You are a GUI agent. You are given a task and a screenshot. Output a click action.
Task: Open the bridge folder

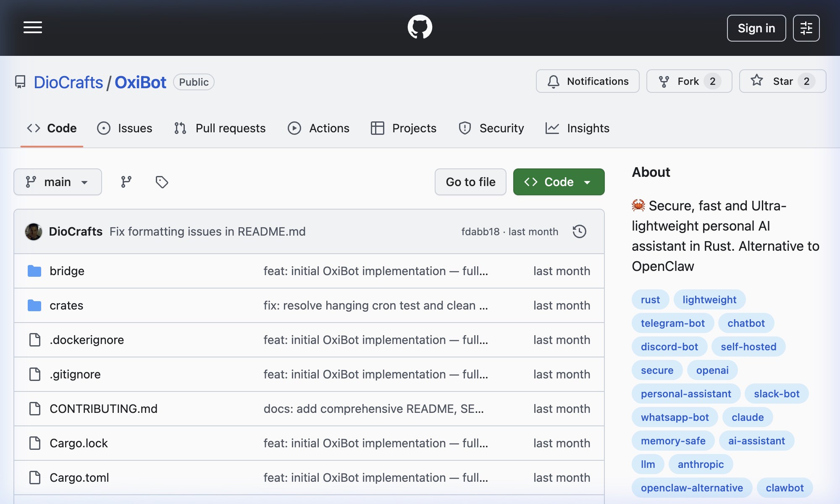pos(67,271)
